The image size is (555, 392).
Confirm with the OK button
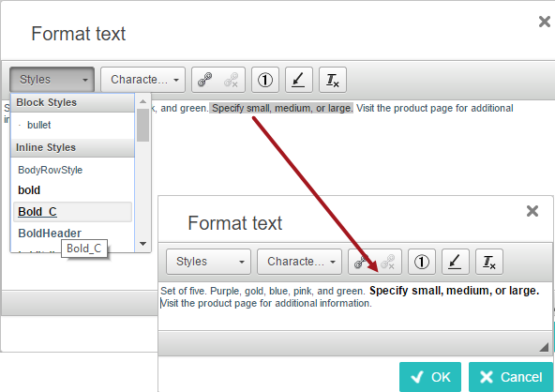430,377
